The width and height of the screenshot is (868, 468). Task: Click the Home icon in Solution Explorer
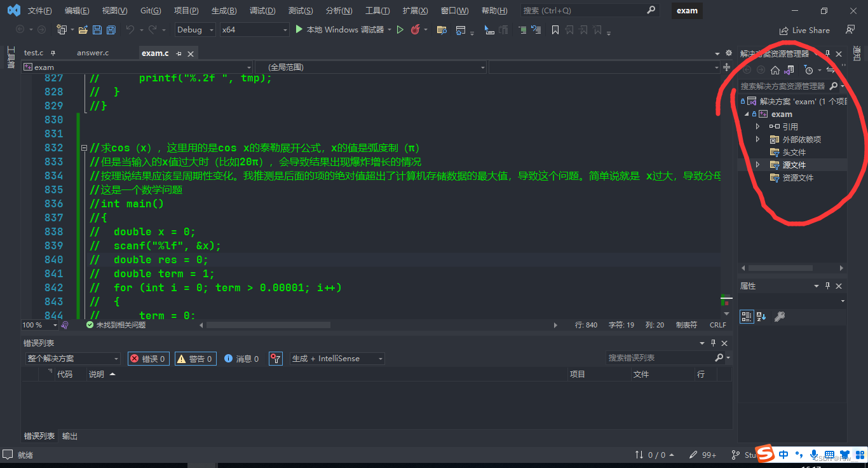775,70
